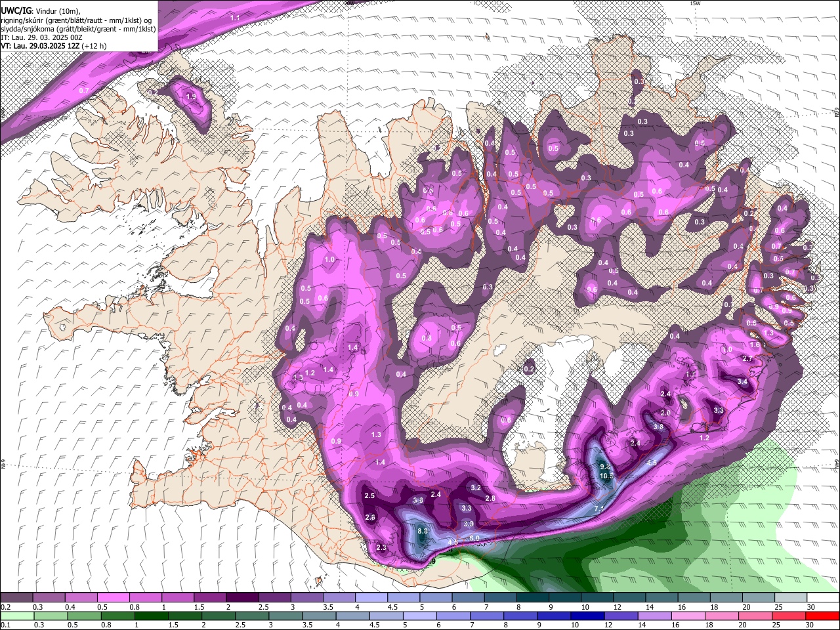Click the 2.8 value on the south coast
The image size is (840, 630).
[490, 499]
